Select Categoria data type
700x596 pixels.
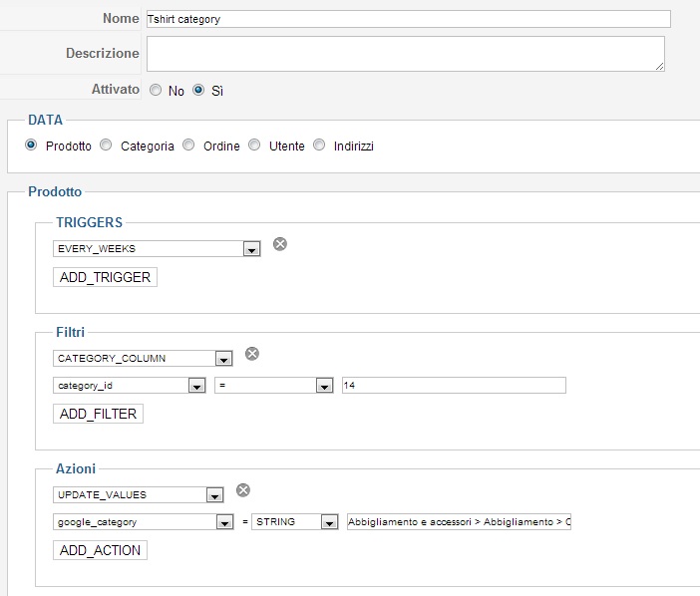[x=107, y=146]
